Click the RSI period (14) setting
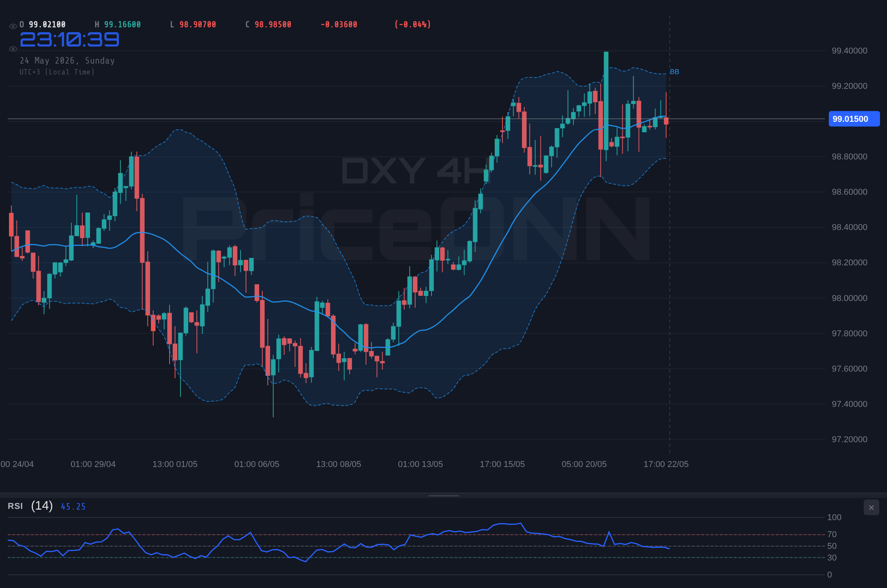Image resolution: width=887 pixels, height=588 pixels. click(42, 506)
